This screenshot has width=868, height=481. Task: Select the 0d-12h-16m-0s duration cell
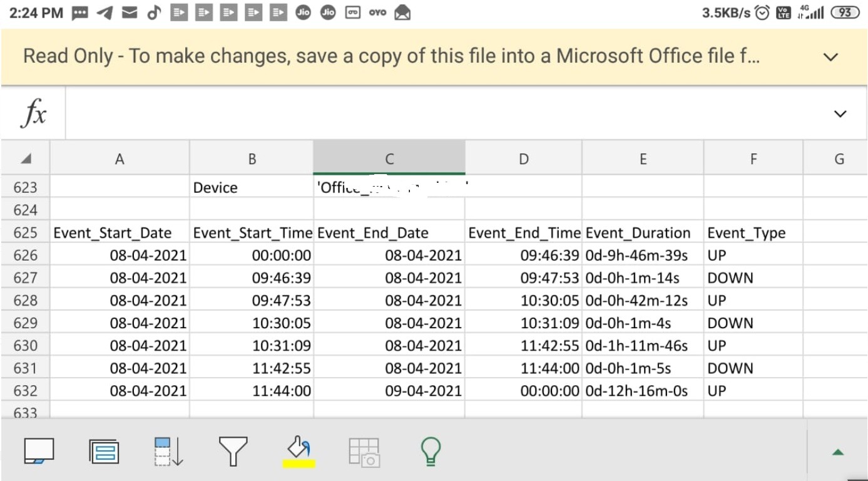643,390
